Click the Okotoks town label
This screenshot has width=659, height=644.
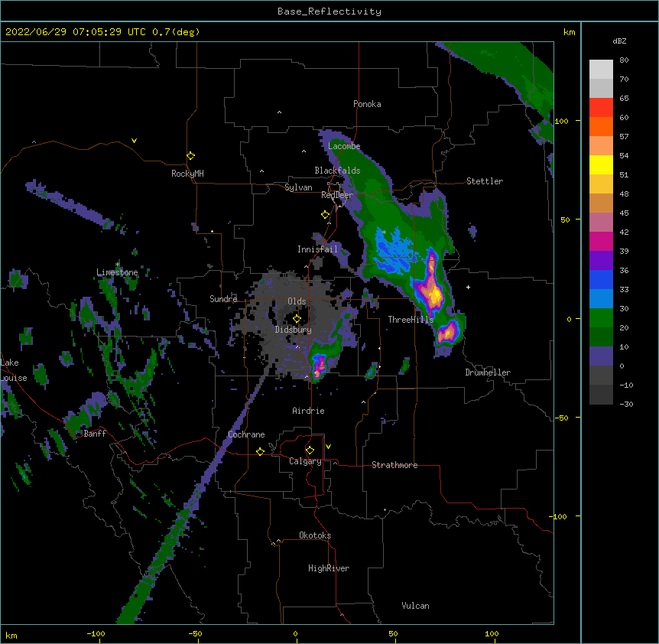[x=315, y=535]
